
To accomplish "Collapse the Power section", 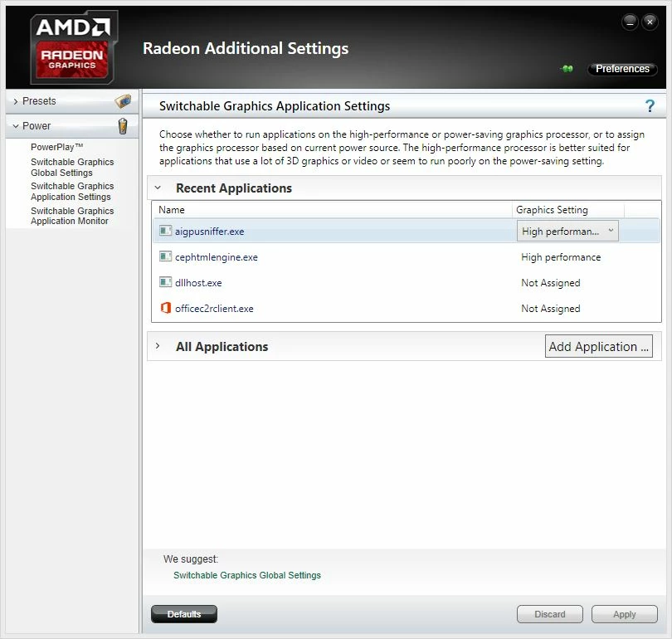I will [16, 126].
